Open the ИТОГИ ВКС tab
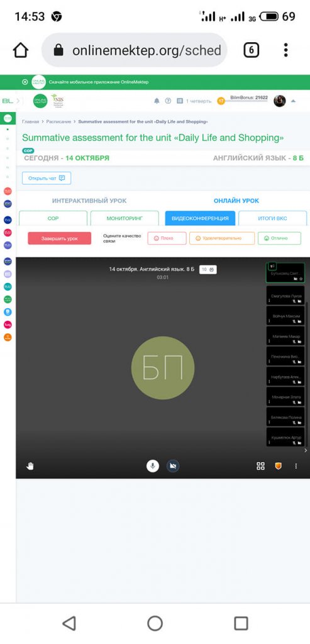Screen dimensions: 310x644 [x=273, y=218]
